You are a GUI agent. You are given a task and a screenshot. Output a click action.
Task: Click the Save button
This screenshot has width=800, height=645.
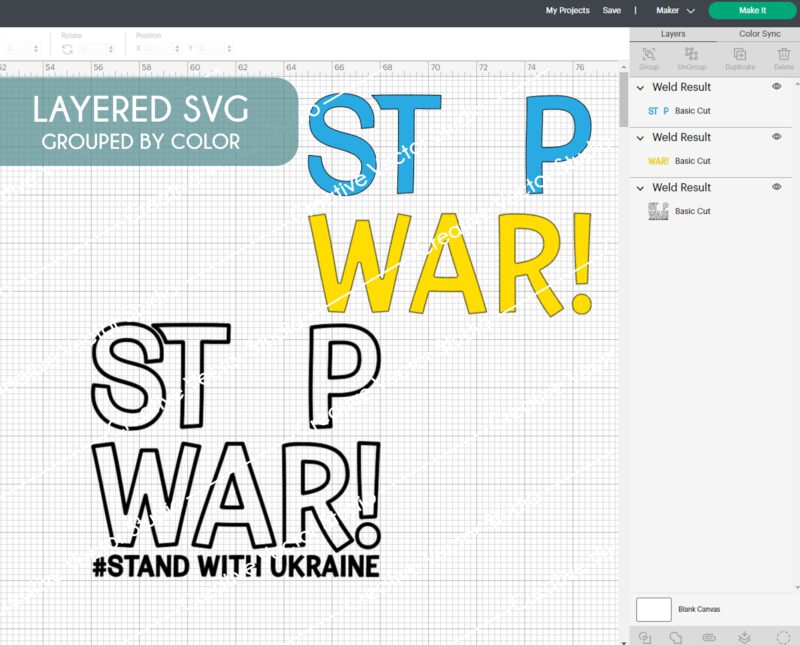click(611, 10)
